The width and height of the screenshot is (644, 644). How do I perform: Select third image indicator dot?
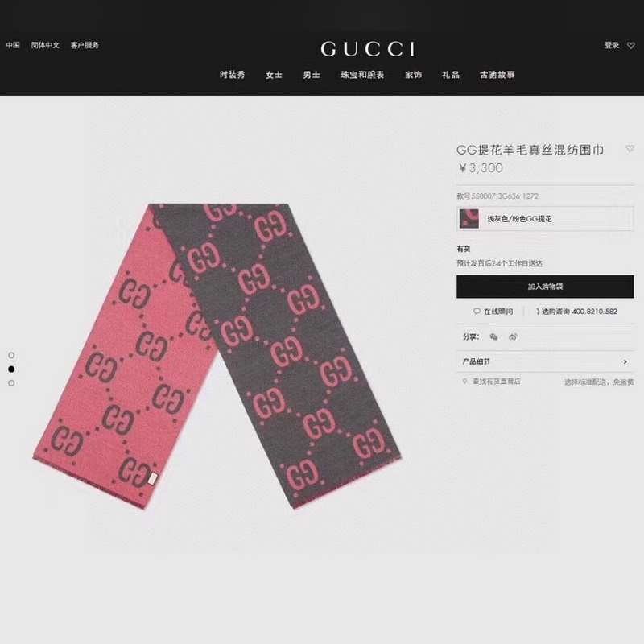(11, 383)
